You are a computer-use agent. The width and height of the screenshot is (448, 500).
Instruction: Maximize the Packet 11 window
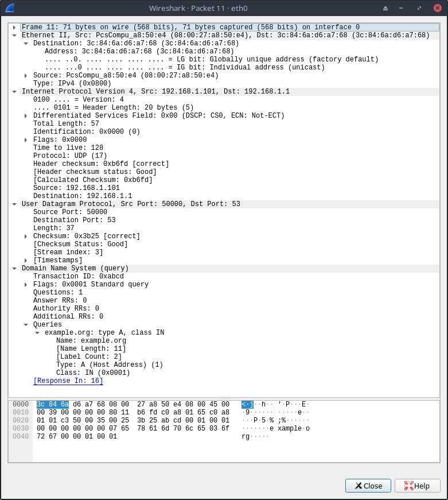419,8
